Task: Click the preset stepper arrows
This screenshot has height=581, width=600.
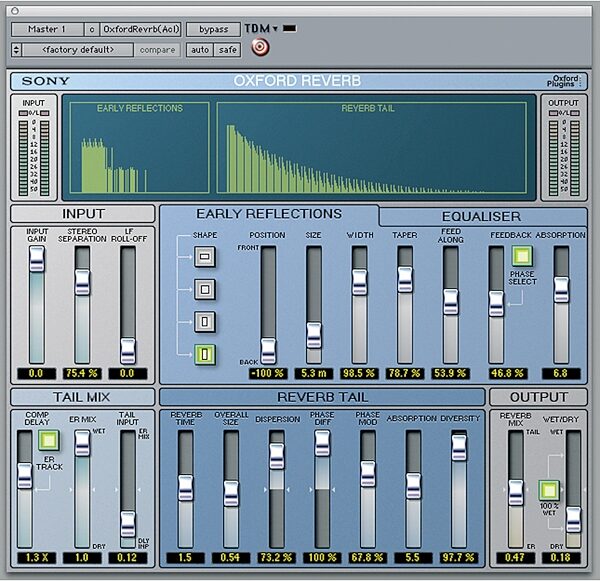Action: pos(16,50)
